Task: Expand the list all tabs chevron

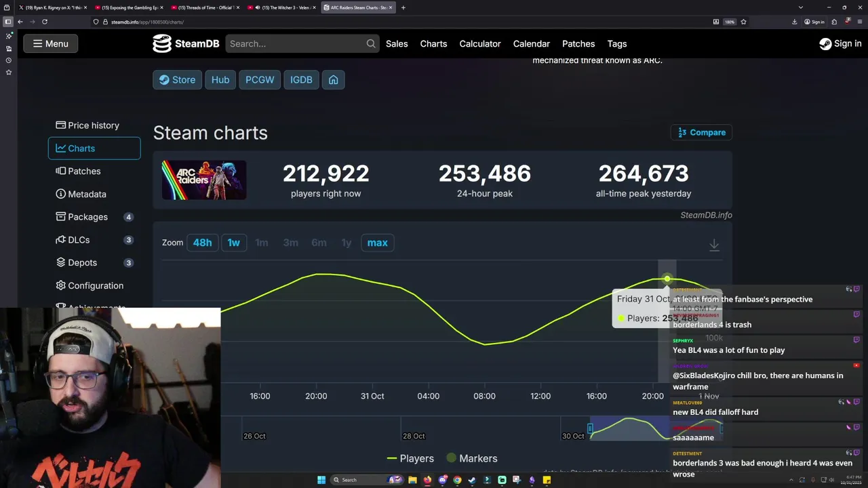Action: pyautogui.click(x=801, y=7)
